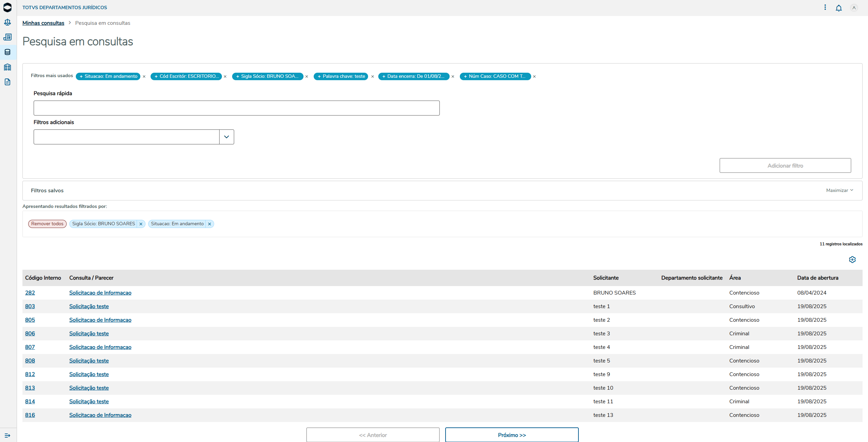Click the database sidebar icon
Image resolution: width=868 pixels, height=442 pixels.
(7, 52)
